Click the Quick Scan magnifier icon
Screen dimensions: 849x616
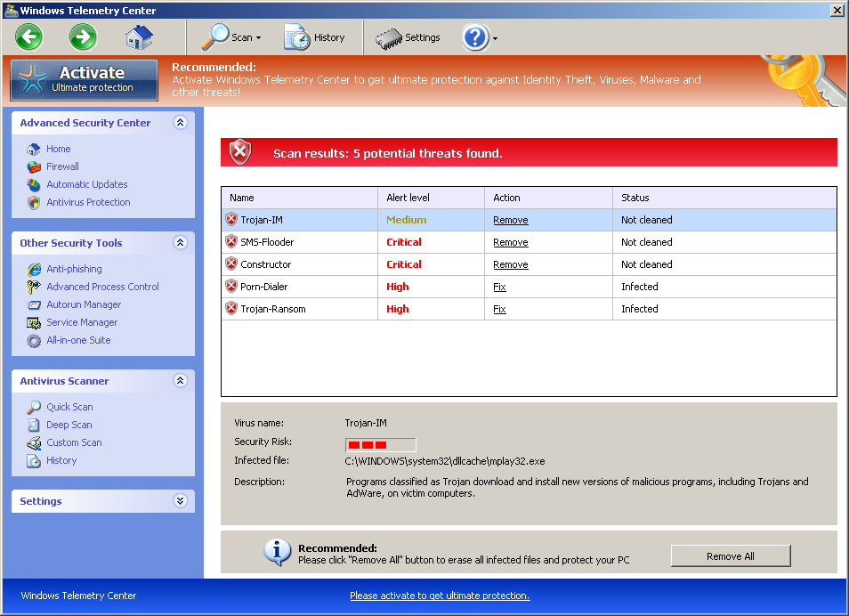[34, 407]
